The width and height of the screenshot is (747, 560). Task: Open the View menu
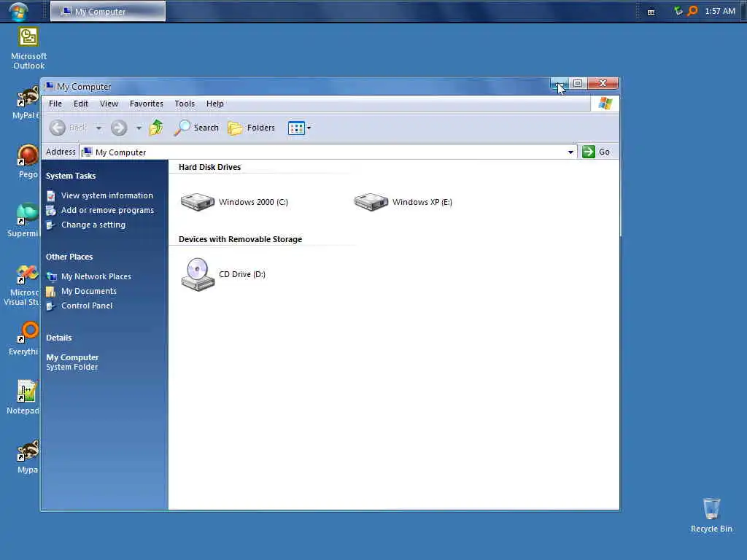tap(109, 104)
